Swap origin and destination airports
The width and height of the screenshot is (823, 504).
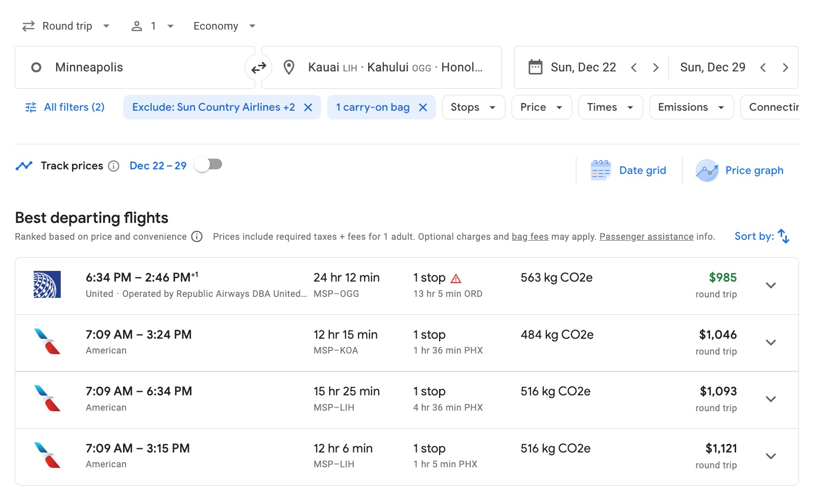(259, 67)
